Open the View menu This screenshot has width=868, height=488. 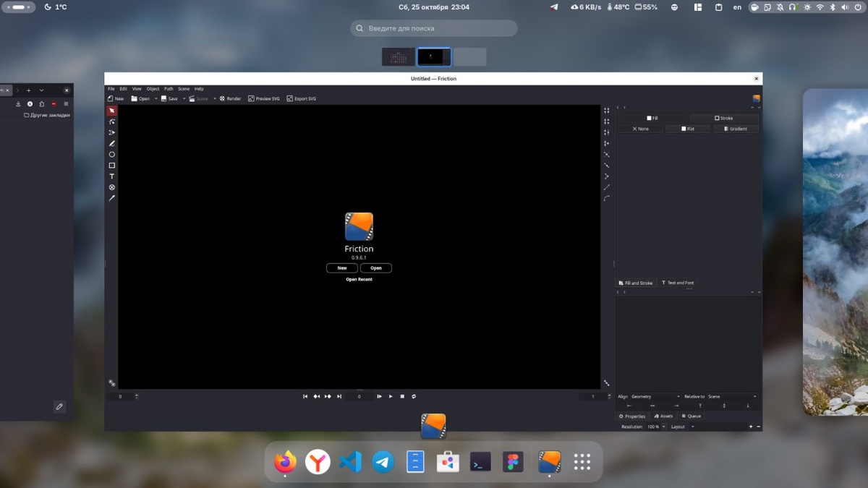pyautogui.click(x=137, y=89)
